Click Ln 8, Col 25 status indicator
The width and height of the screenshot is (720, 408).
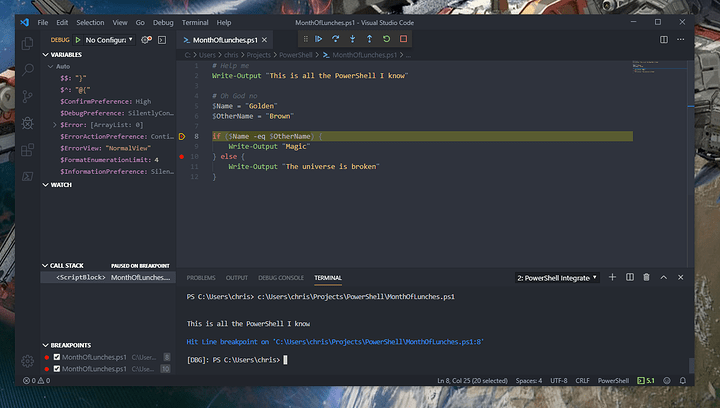472,380
